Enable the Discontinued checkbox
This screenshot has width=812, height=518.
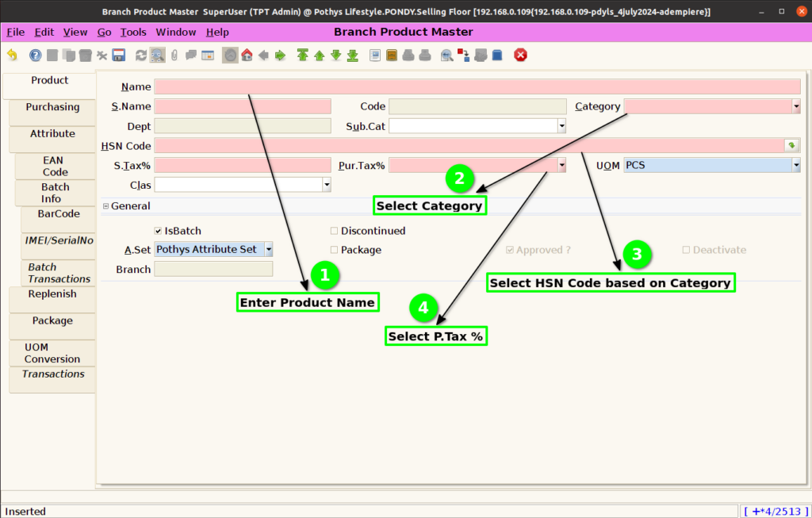pyautogui.click(x=334, y=231)
